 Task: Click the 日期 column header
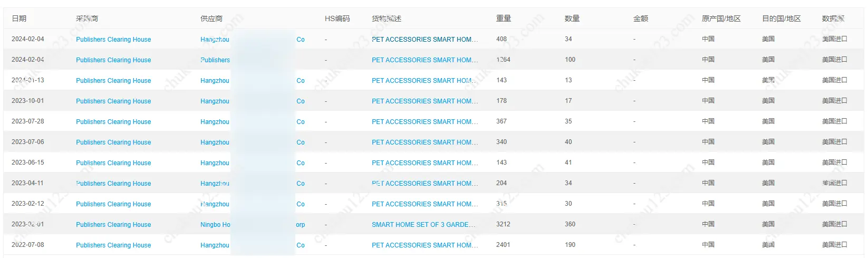tap(19, 18)
